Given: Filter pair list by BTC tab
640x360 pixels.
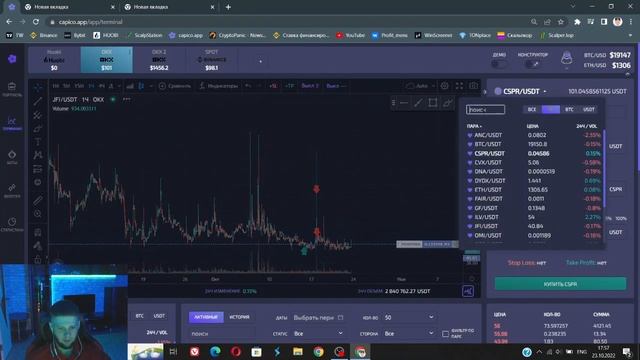Looking at the screenshot, I should (569, 109).
